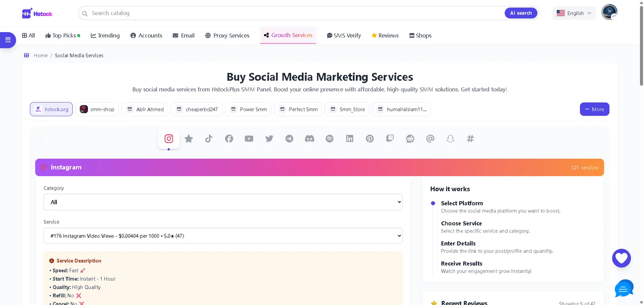Click the search magnifier icon
This screenshot has width=644, height=305.
tap(85, 14)
